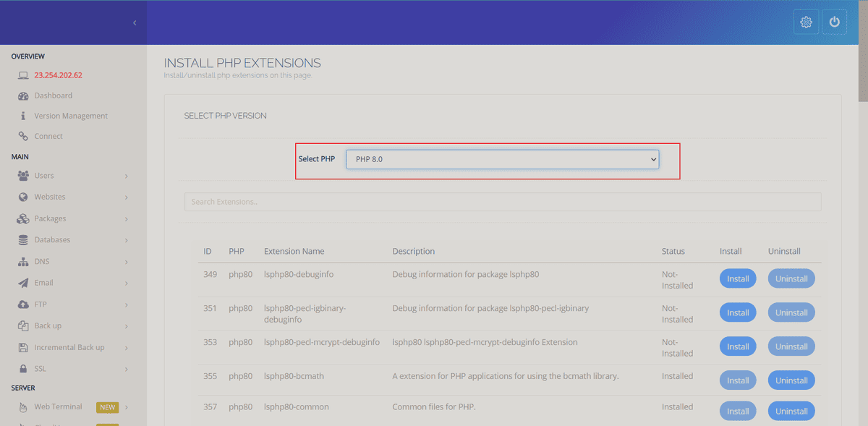Click the ID column header
The image size is (868, 426).
[208, 252]
